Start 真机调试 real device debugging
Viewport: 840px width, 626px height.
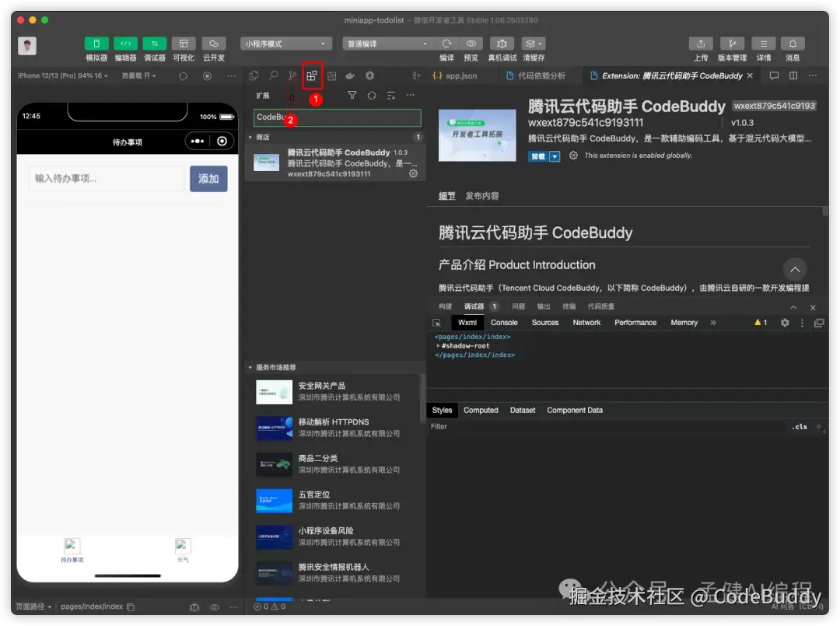(x=502, y=44)
